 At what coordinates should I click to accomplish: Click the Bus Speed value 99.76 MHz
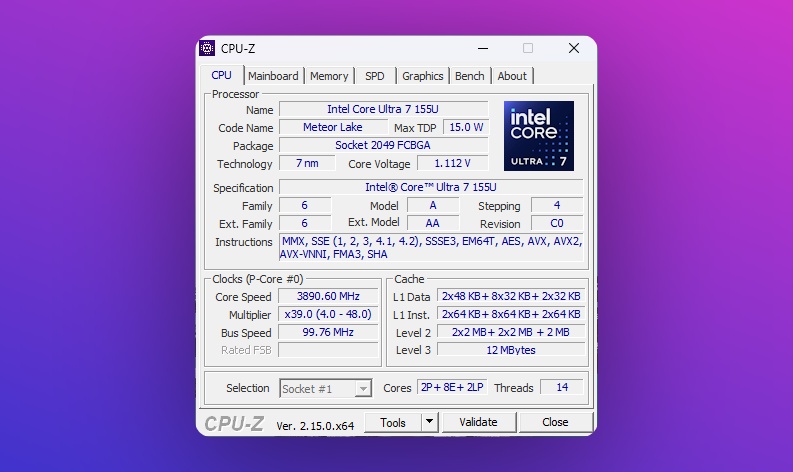[328, 332]
